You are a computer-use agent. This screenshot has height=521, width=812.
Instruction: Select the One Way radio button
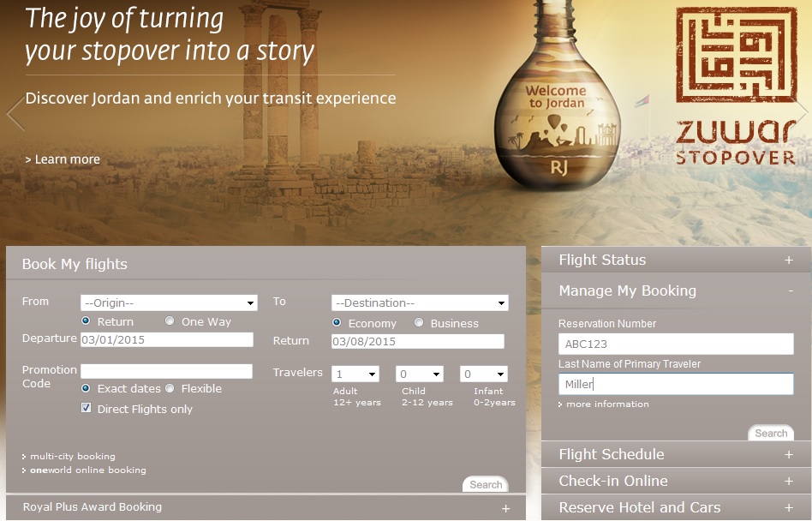point(170,322)
